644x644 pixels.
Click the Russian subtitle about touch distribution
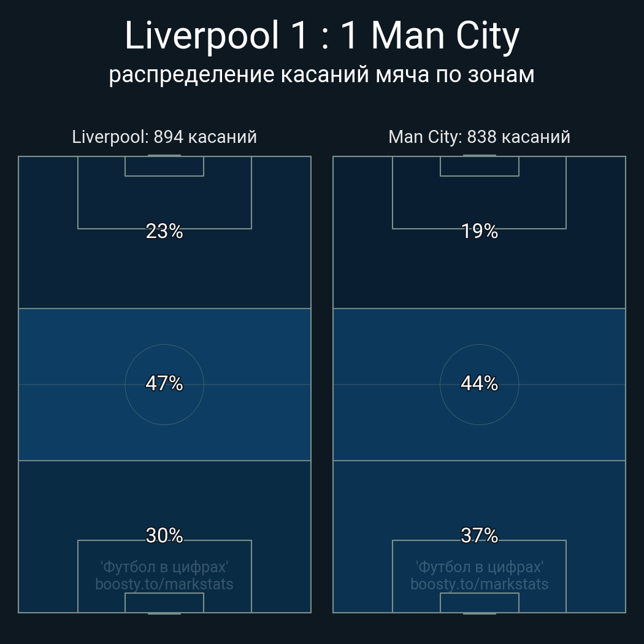click(x=322, y=75)
